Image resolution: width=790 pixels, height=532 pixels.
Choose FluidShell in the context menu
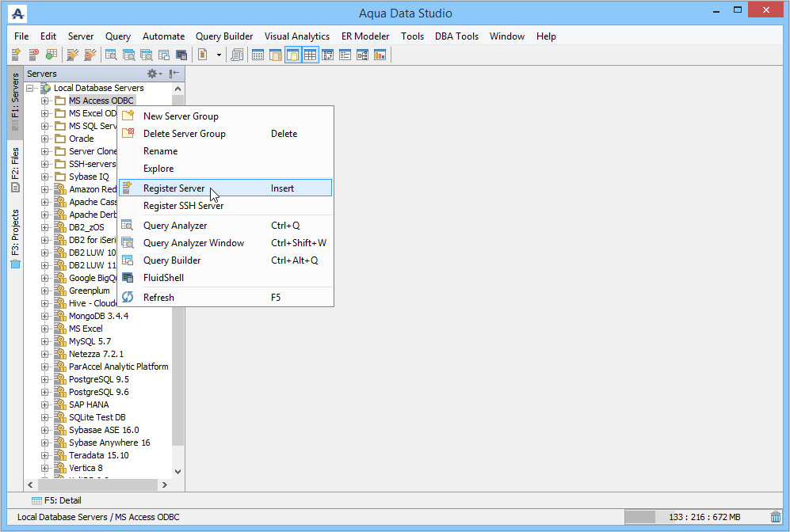[226, 278]
